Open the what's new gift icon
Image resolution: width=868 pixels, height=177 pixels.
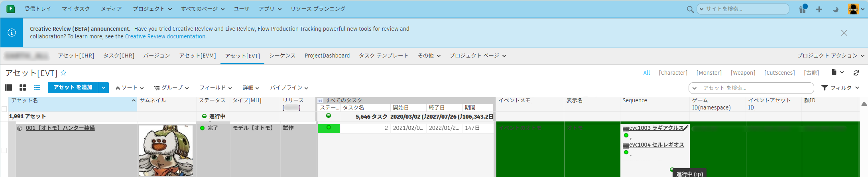tap(802, 9)
